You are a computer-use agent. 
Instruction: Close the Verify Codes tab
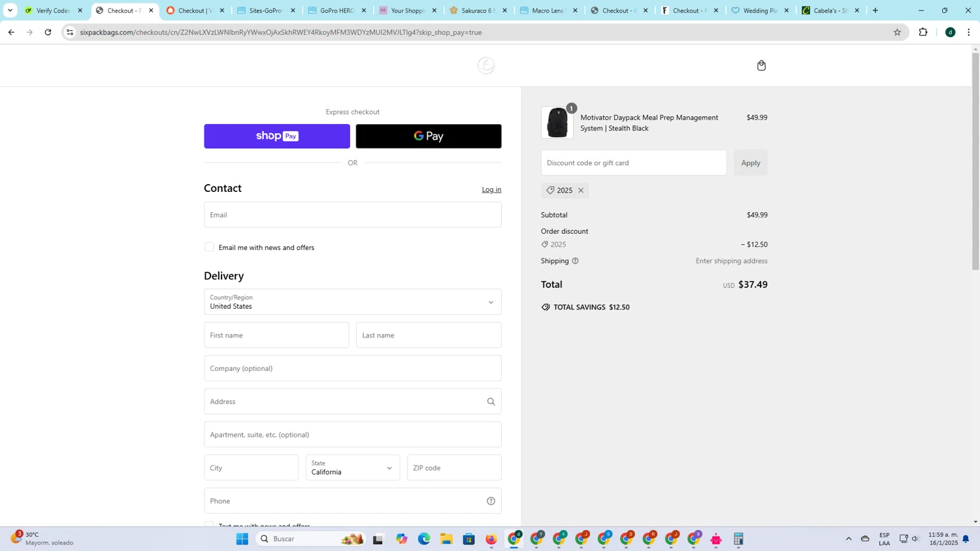80,10
